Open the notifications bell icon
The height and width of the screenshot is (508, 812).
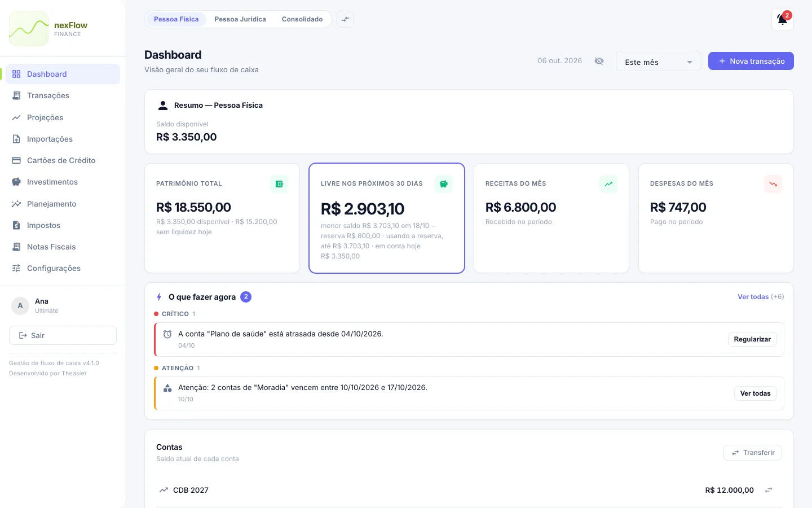tap(782, 19)
